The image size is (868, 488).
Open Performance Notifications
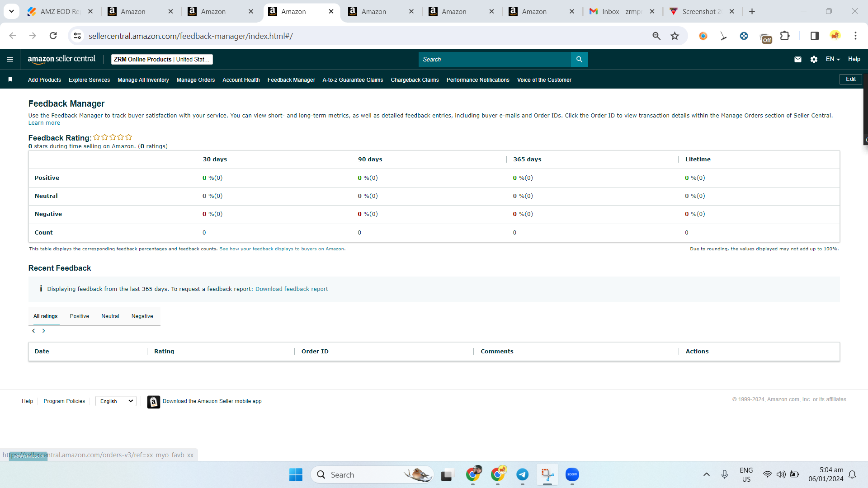coord(478,80)
